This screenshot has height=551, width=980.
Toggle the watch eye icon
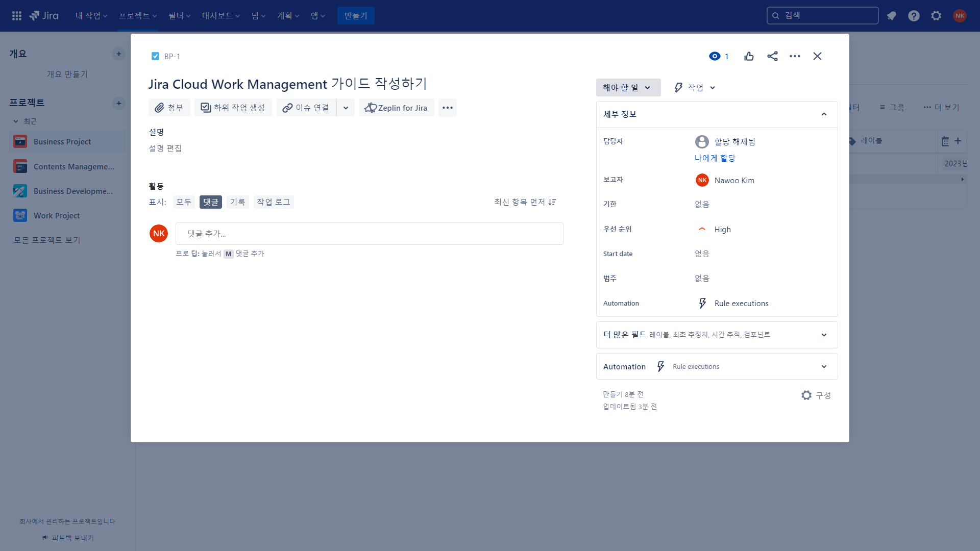[715, 56]
